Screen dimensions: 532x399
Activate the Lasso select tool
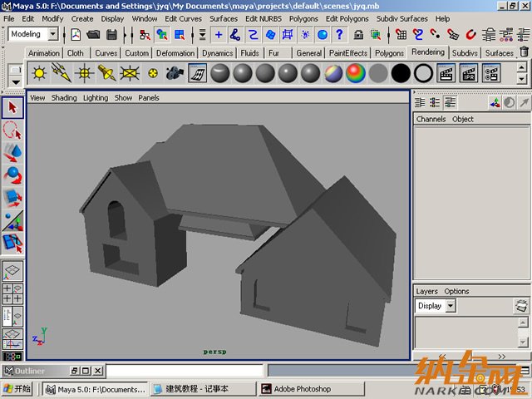pos(12,131)
